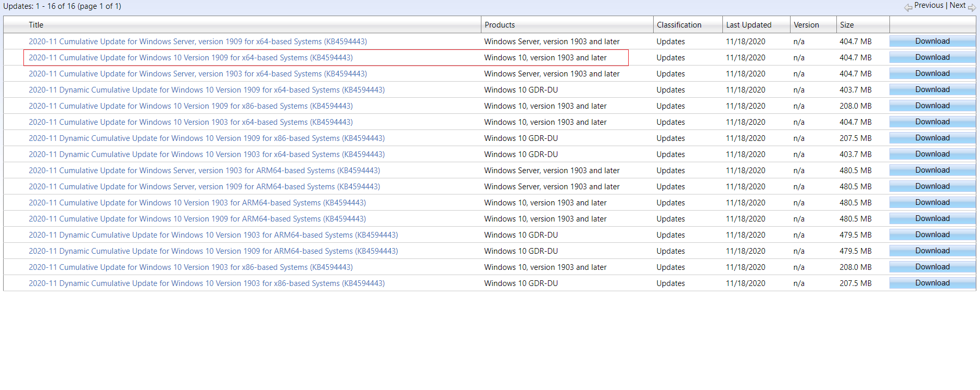Click the left arrow icon beside Previous
Screen dimensions: 980x390
point(908,7)
